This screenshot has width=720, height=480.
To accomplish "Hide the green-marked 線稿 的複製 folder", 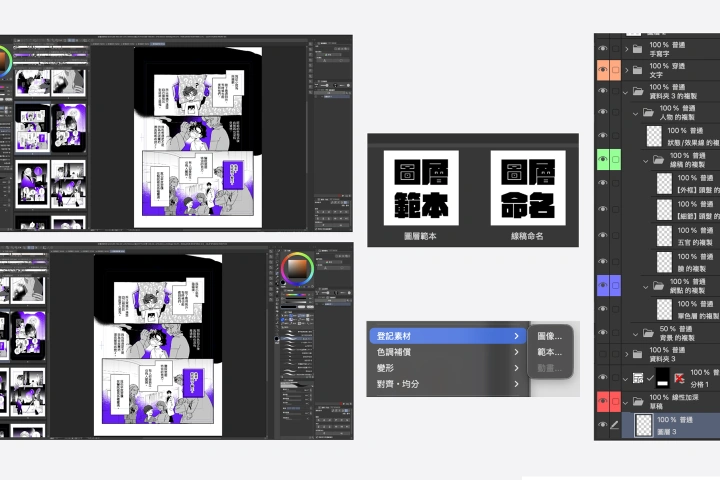I will 602,159.
